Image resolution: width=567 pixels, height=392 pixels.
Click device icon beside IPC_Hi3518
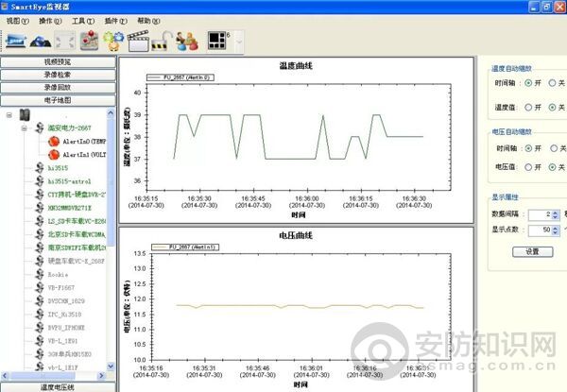point(40,315)
